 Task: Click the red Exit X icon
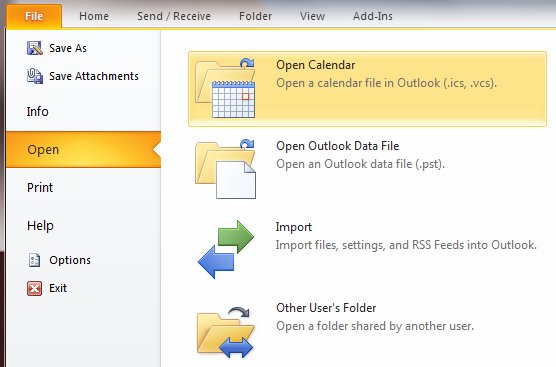point(34,288)
